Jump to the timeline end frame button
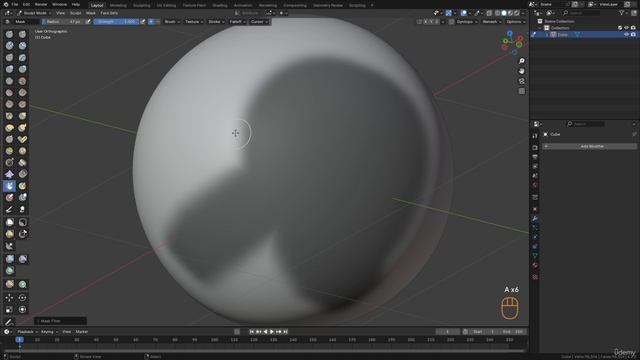Image resolution: width=640 pixels, height=360 pixels. 286,332
